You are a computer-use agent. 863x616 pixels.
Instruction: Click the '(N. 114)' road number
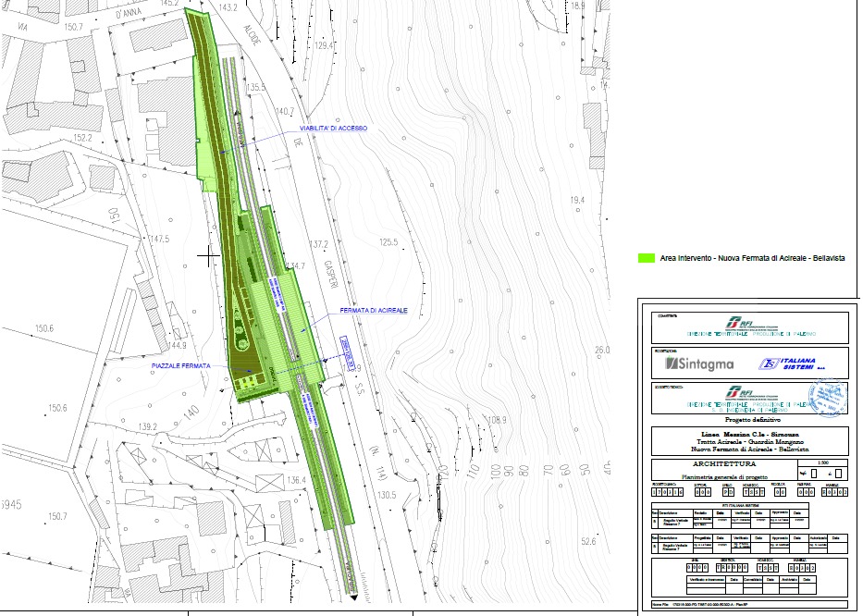pos(378,463)
